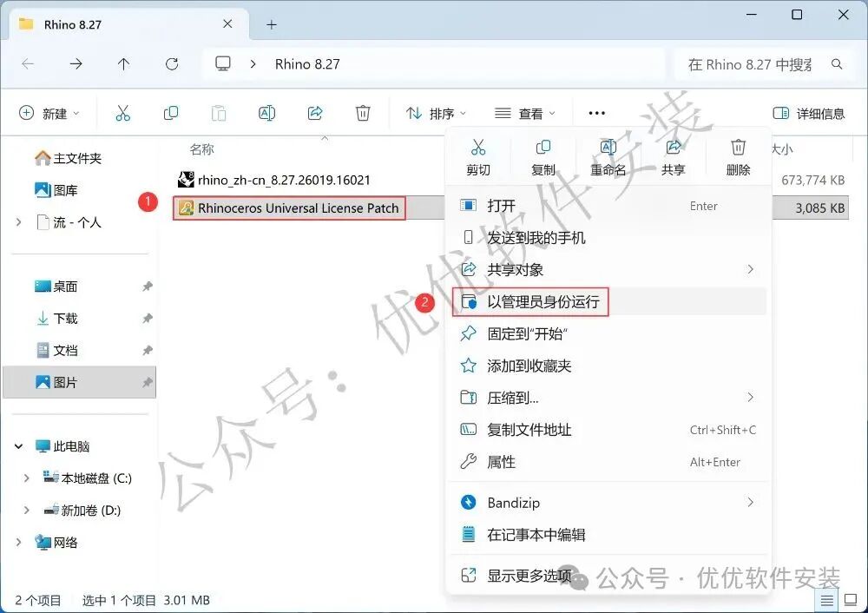Unpin 桌面 using its pin icon
The height and width of the screenshot is (613, 868).
tap(148, 287)
